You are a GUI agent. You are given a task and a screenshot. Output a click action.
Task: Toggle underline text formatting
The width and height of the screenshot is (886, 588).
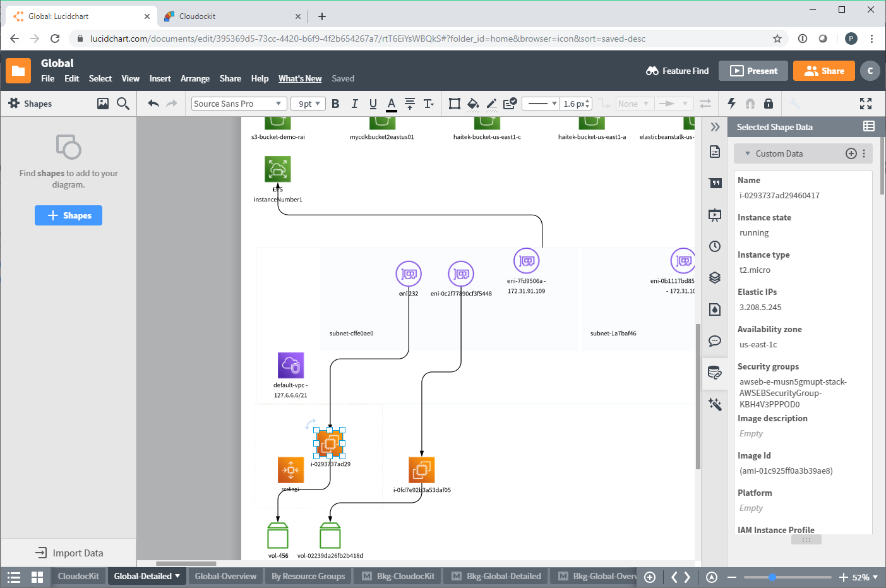[x=373, y=103]
